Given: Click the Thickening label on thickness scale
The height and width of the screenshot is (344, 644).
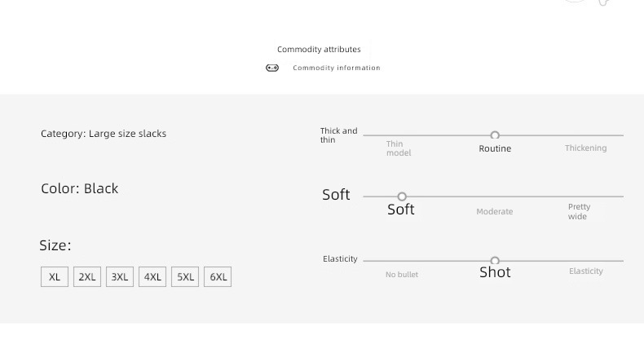Looking at the screenshot, I should pyautogui.click(x=585, y=148).
